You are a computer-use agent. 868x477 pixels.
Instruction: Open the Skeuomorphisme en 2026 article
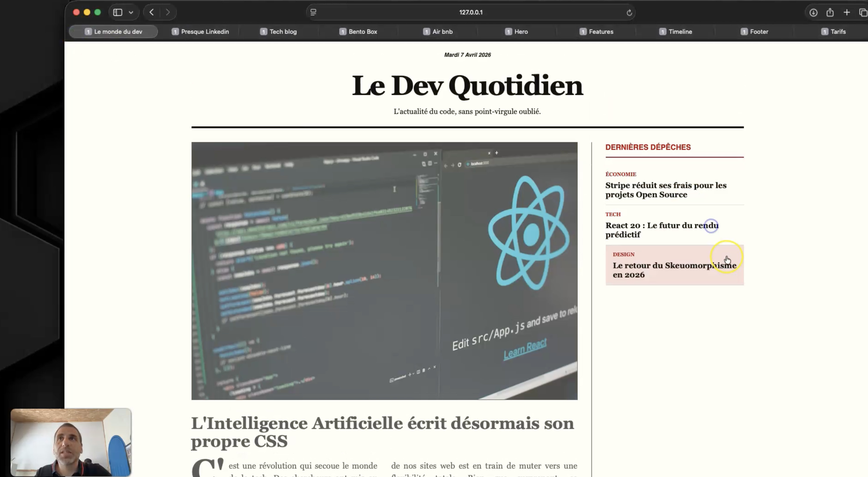point(674,270)
